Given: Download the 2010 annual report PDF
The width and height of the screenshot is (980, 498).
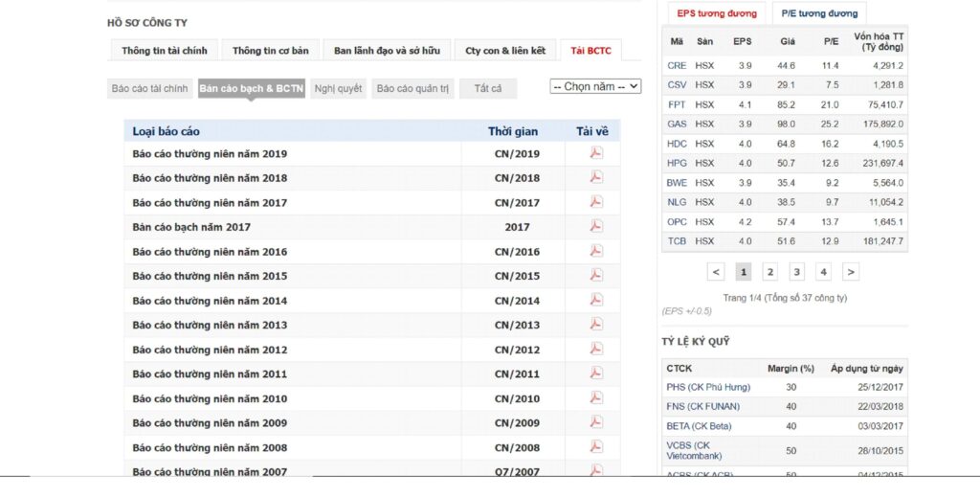Looking at the screenshot, I should (x=596, y=397).
